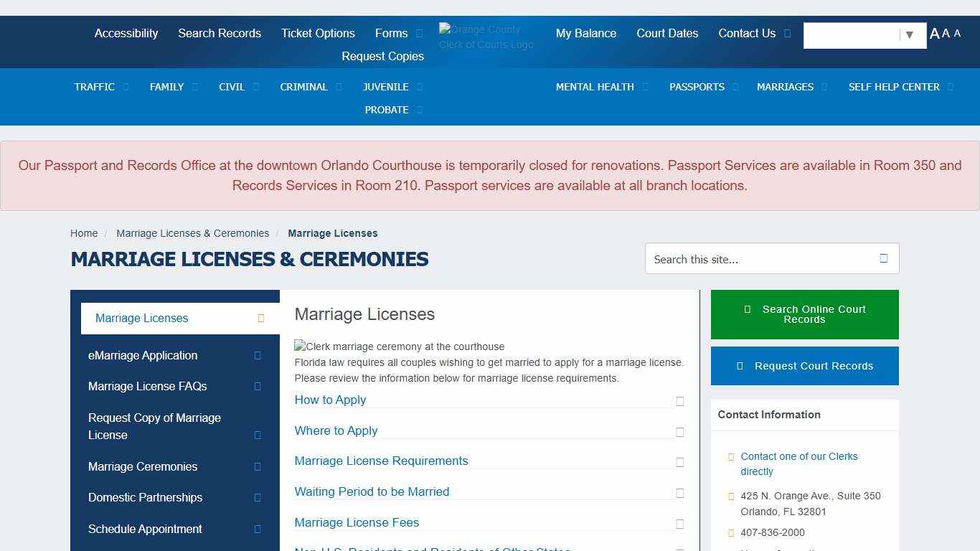Click the icon beside Domestic Partnerships
980x551 pixels.
[x=258, y=497]
